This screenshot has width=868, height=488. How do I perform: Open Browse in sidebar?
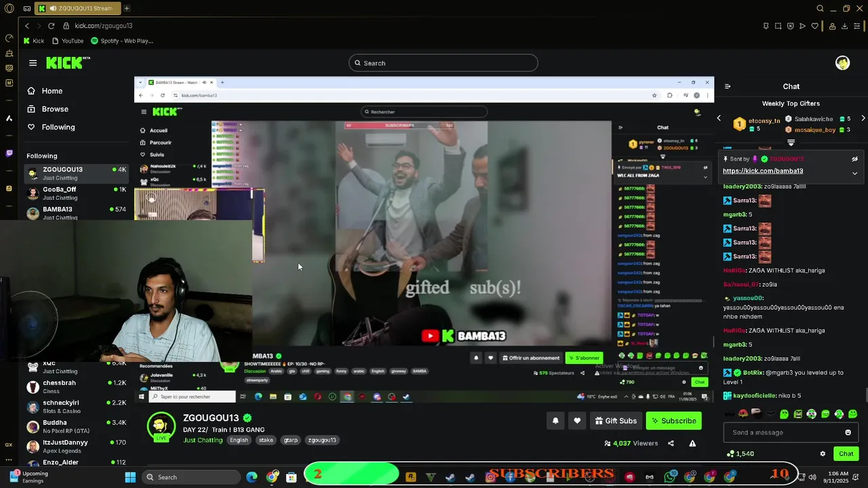coord(47,109)
